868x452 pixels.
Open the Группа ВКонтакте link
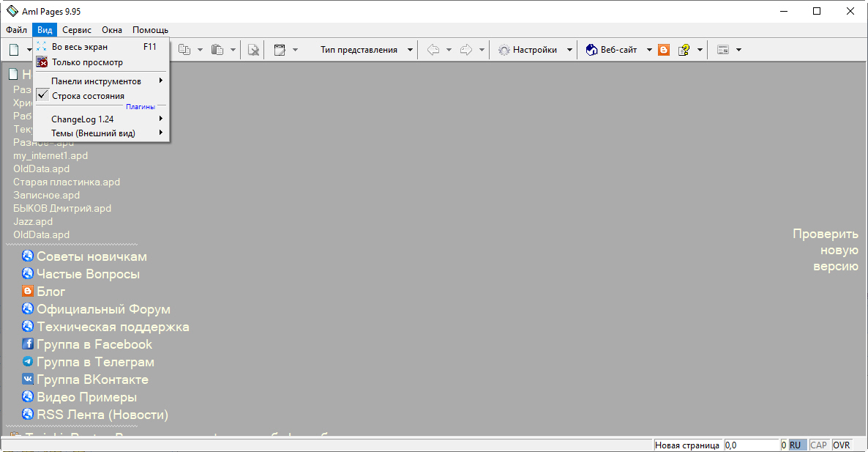(92, 379)
